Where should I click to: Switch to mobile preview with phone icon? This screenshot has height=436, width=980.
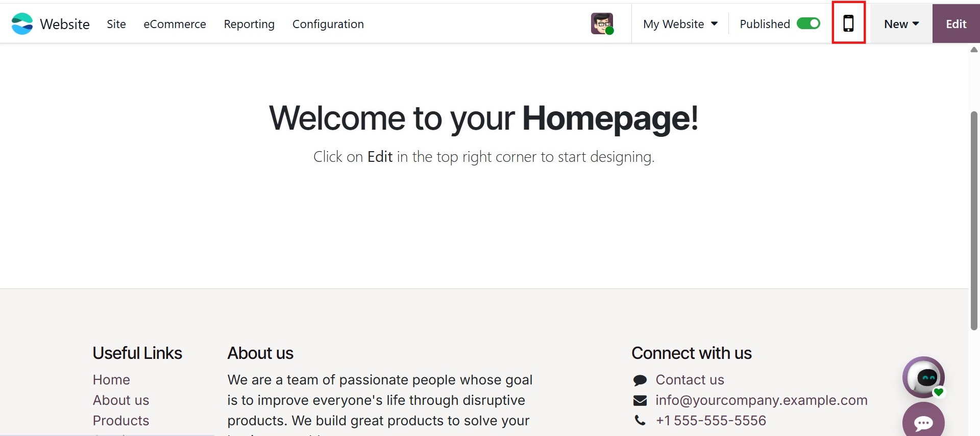pyautogui.click(x=848, y=23)
